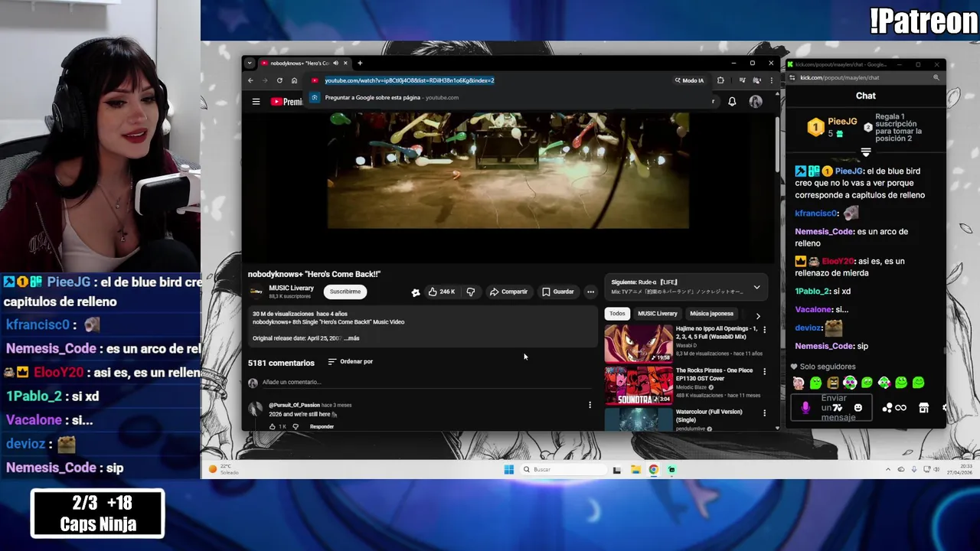
Task: Click the Suscribirme button
Action: coord(345,292)
